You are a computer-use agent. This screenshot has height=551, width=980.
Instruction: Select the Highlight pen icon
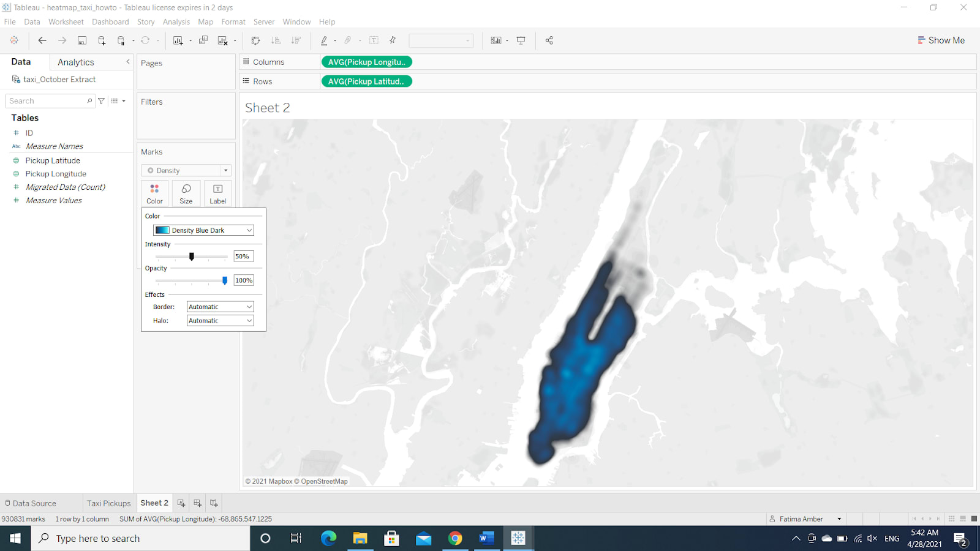pos(324,40)
